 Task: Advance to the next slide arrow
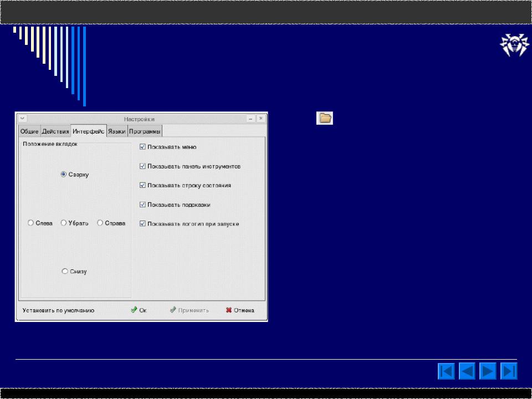(488, 371)
